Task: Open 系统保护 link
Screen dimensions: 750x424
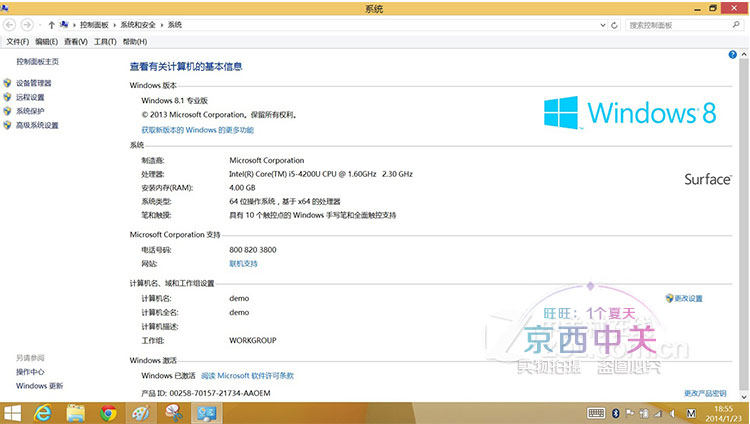Action: point(30,111)
